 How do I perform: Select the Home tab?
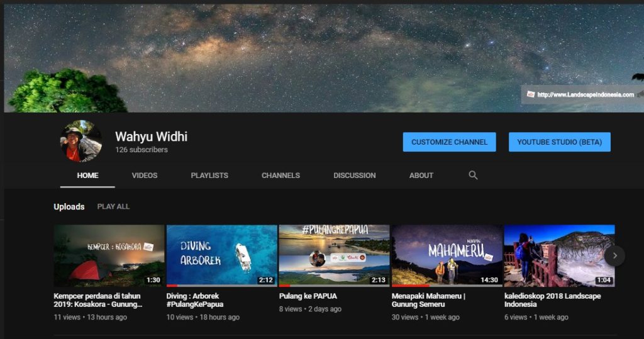87,175
